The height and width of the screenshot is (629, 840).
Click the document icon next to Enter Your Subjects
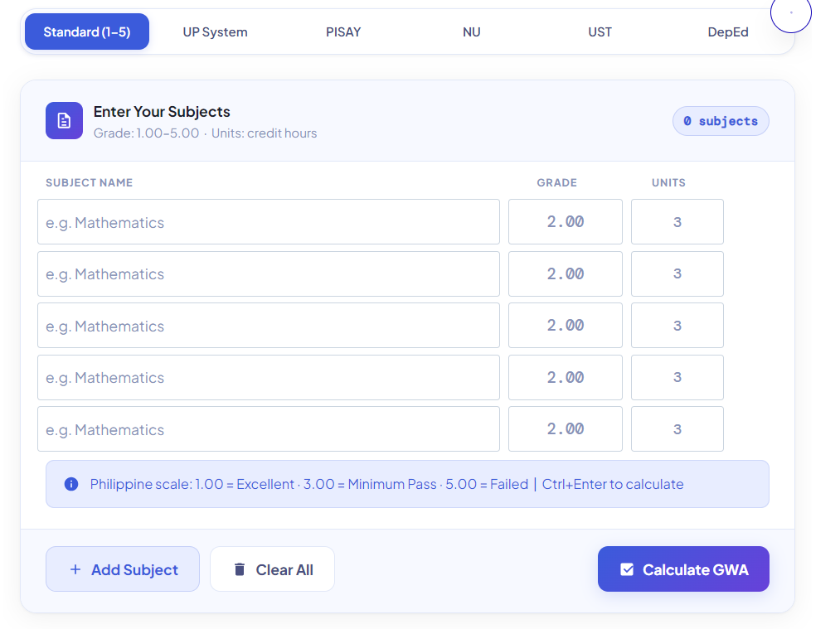[63, 120]
